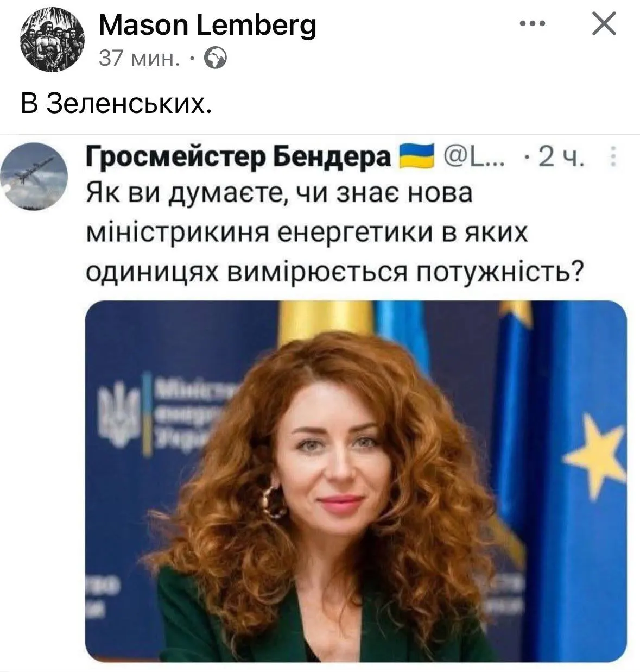Click the Ukrainian flag emoji beside the name
The height and width of the screenshot is (672, 640).
click(417, 156)
